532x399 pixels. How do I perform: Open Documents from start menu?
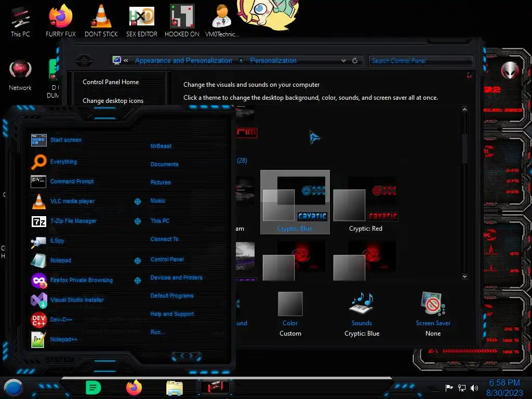tap(165, 164)
